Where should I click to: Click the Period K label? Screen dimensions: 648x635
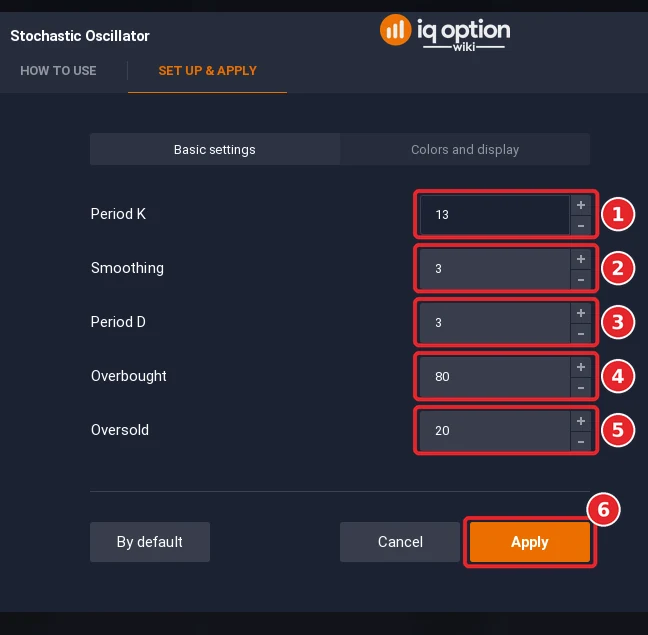click(118, 214)
